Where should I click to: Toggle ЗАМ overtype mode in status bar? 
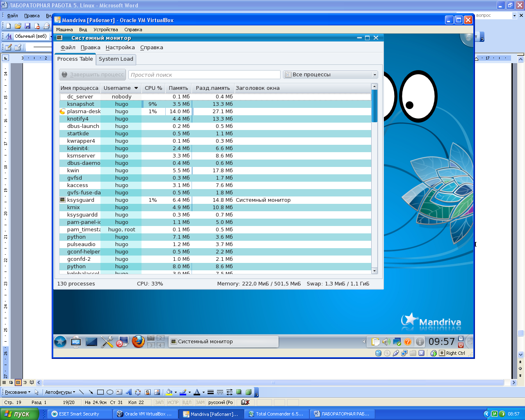click(200, 402)
